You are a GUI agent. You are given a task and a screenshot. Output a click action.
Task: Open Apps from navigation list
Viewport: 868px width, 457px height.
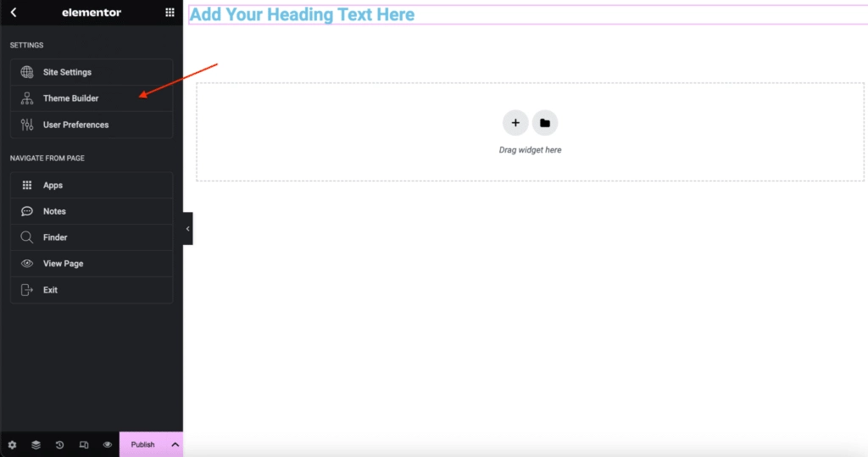tap(92, 185)
